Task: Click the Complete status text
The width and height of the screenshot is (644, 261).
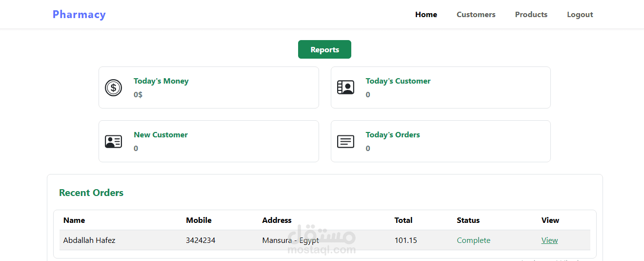Action: pyautogui.click(x=473, y=240)
